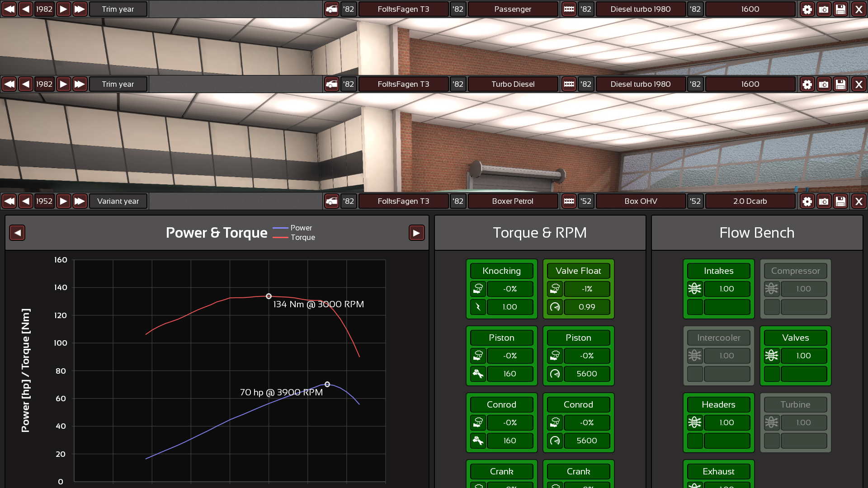Image resolution: width=868 pixels, height=488 pixels.
Task: Click the Knocking smoke icon next to -0%
Action: coord(478,289)
